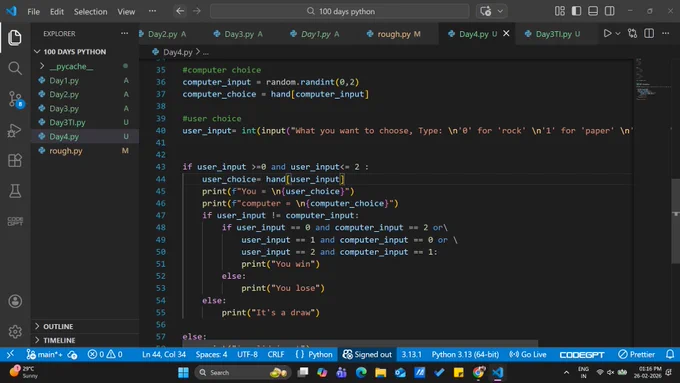Customize layout icon in title bar
680x383 pixels.
559,11
